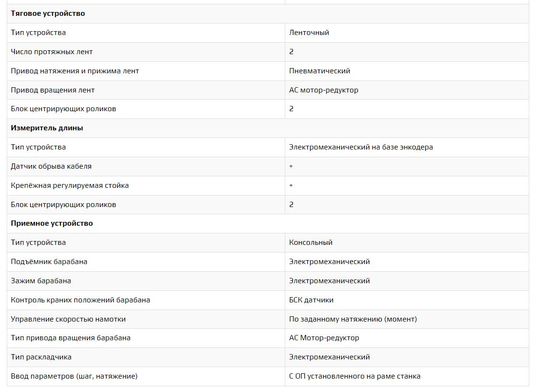Viewport: 536px width, 392px height.
Task: Click the plus sign for "Крепёжная регулируемая стойка"
Action: coord(291,185)
